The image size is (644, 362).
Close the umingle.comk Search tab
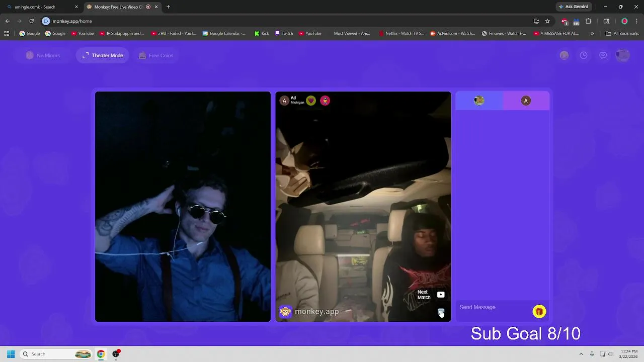(x=76, y=7)
